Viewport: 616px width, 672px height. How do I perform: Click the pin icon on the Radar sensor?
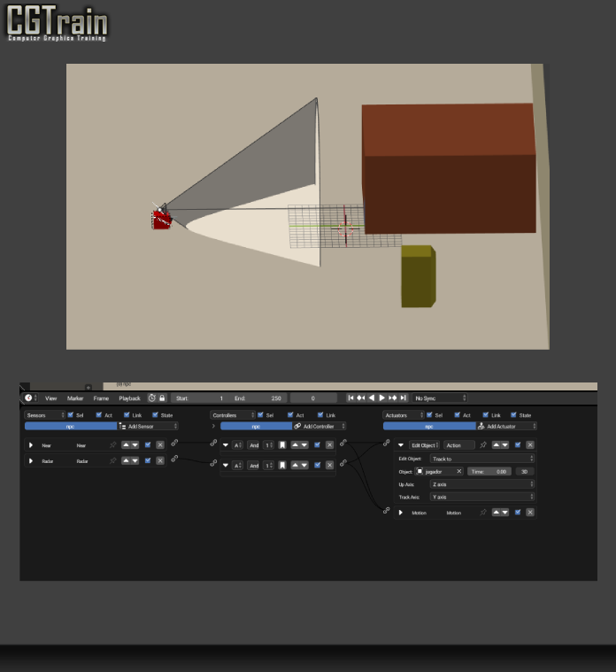[112, 461]
